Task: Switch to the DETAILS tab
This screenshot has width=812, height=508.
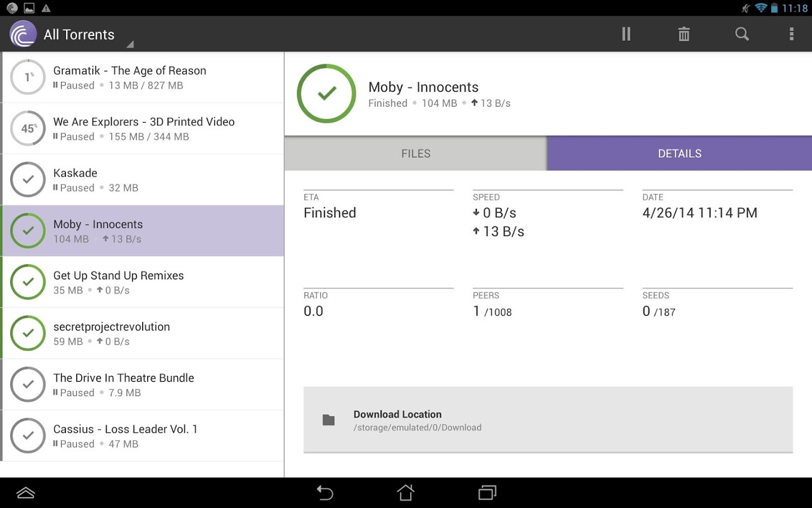Action: click(679, 154)
